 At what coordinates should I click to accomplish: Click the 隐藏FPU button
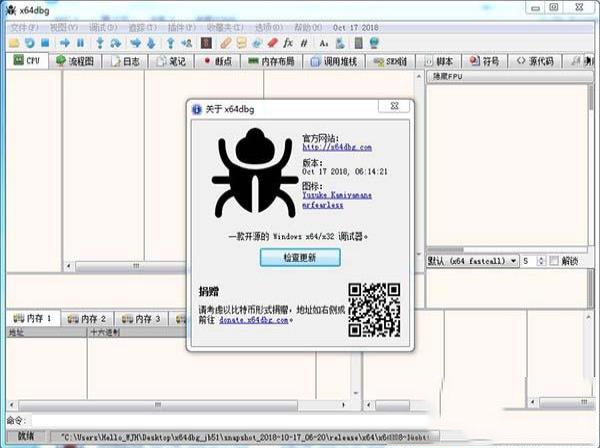coord(509,77)
